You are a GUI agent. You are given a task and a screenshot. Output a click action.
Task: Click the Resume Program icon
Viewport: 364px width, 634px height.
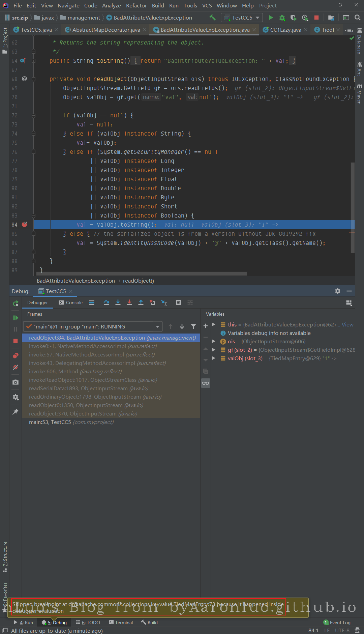[16, 318]
